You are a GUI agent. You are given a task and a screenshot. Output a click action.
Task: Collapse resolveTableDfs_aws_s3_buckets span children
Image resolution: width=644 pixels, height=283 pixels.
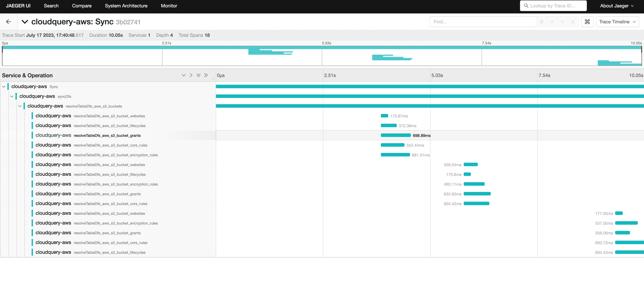(x=20, y=106)
